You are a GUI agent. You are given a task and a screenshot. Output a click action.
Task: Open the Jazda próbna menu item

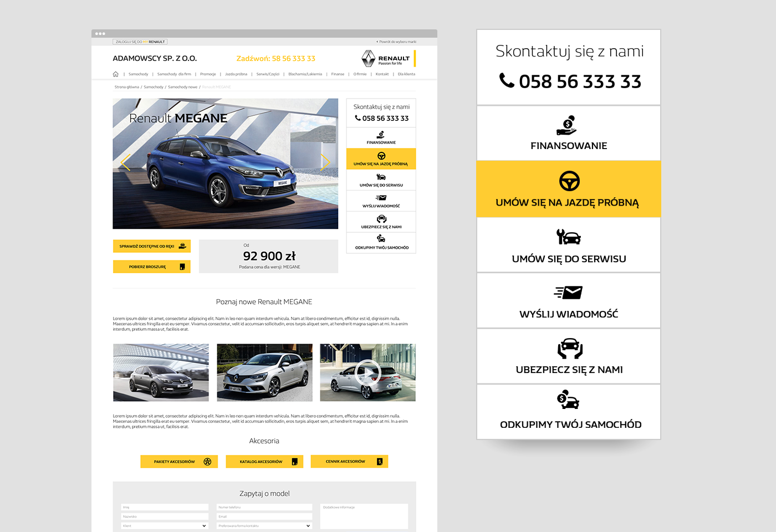point(236,74)
